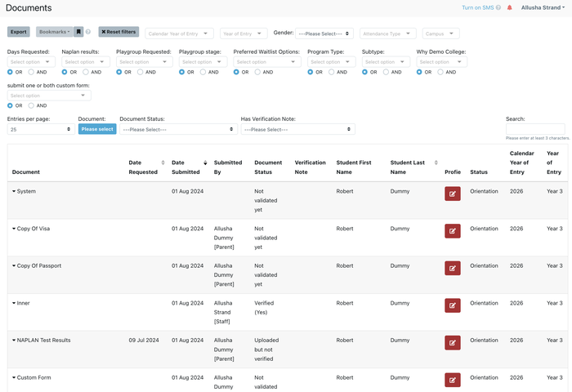Image resolution: width=572 pixels, height=392 pixels.
Task: Open profile edit icon for NAPLAN Test Results row
Action: click(452, 342)
